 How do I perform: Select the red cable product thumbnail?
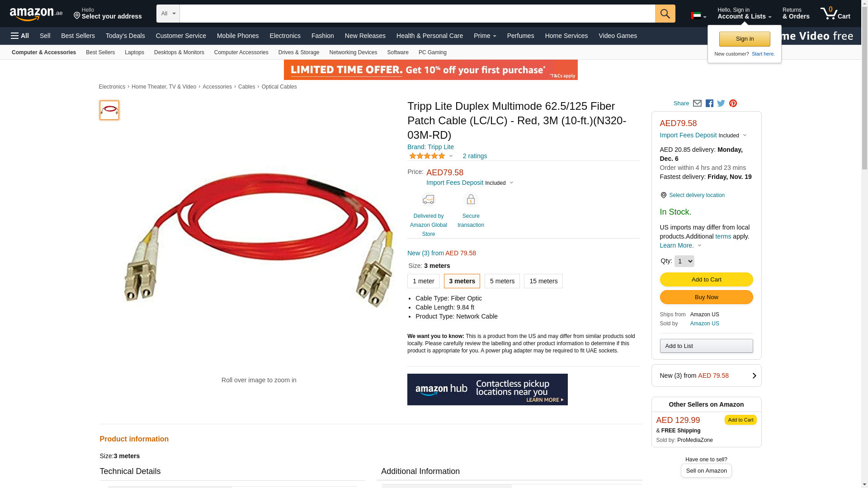(x=109, y=110)
